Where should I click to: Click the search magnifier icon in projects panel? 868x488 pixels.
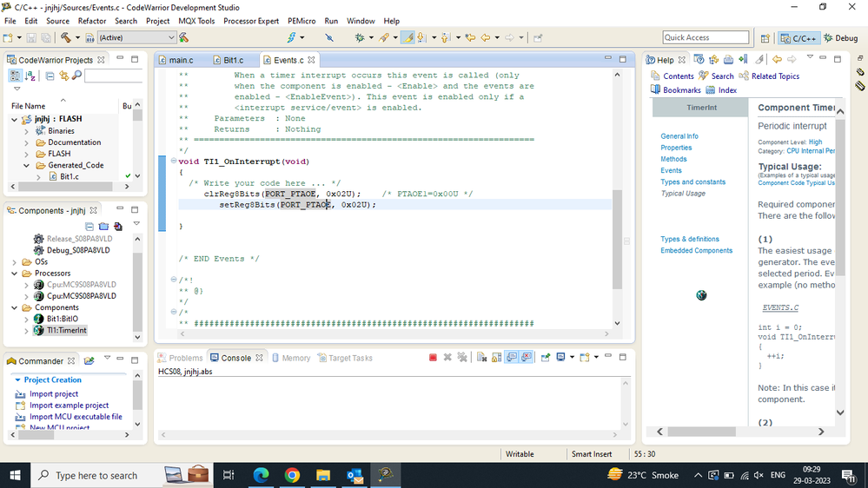[x=77, y=76]
